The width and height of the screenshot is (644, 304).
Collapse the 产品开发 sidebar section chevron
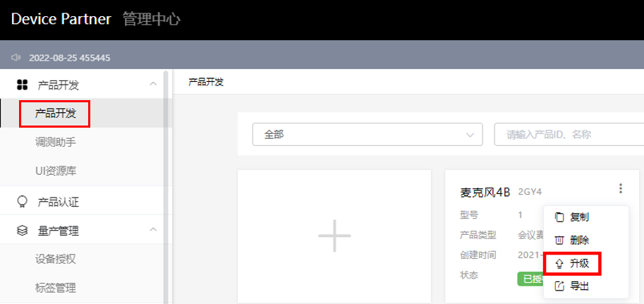point(153,85)
